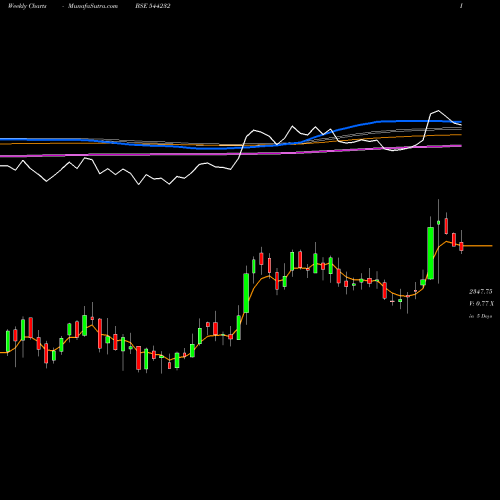
Task: Click the white indicator line's highest peak
Action: click(438, 111)
